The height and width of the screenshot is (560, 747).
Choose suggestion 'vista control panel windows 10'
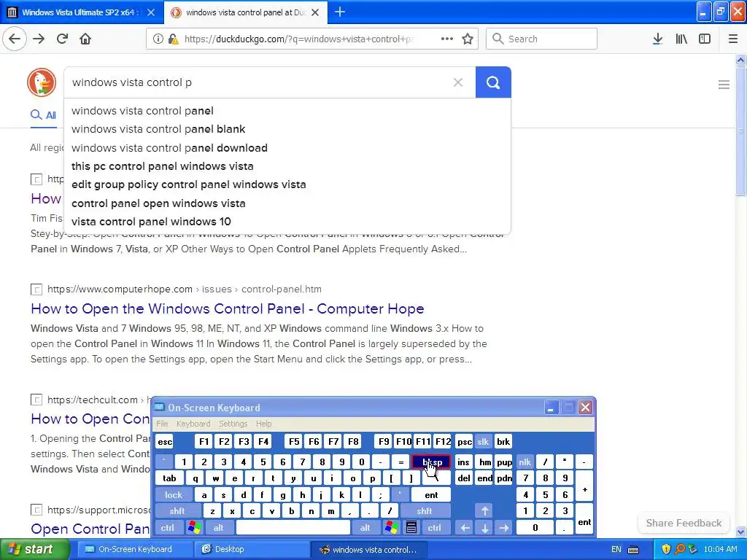coord(287,222)
